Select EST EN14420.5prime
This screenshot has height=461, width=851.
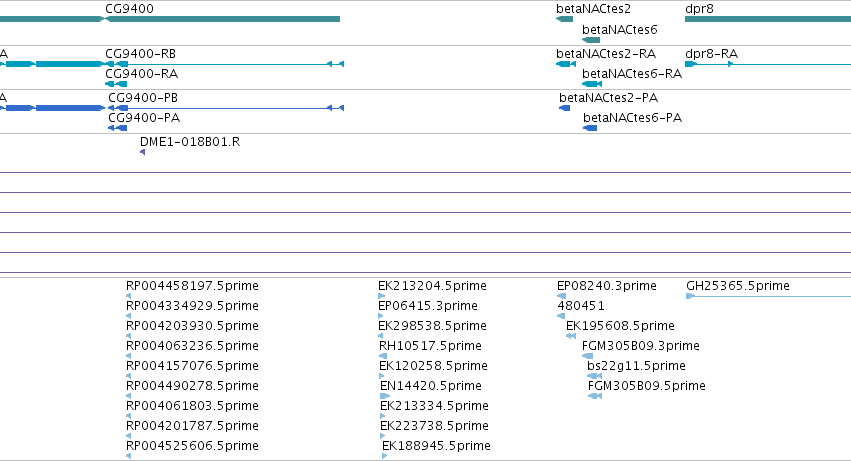431,386
